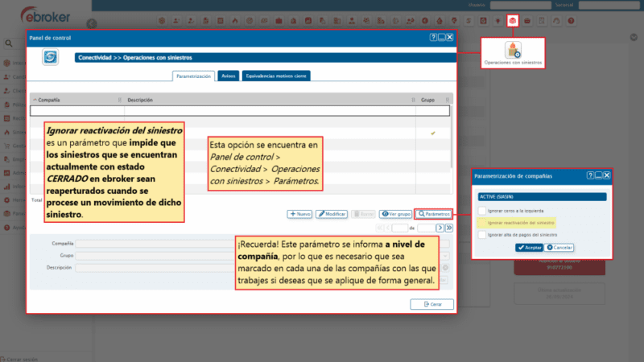Click the Ver grupo button

395,214
